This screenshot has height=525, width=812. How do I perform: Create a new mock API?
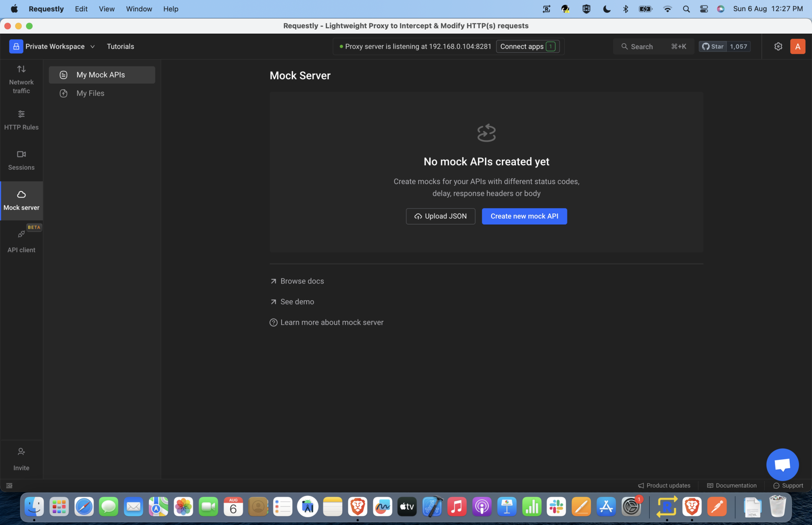(x=524, y=216)
